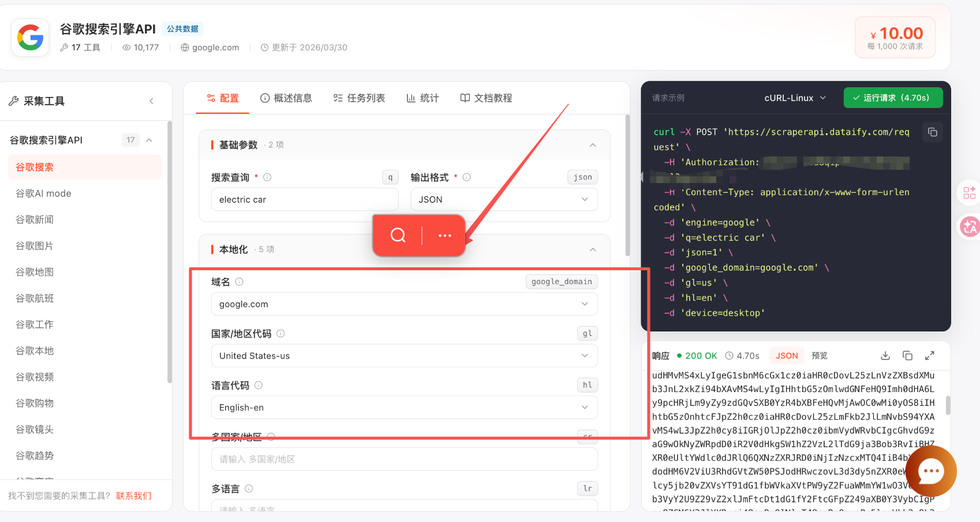
Task: Click the eye icon next to 10,177
Action: [126, 47]
